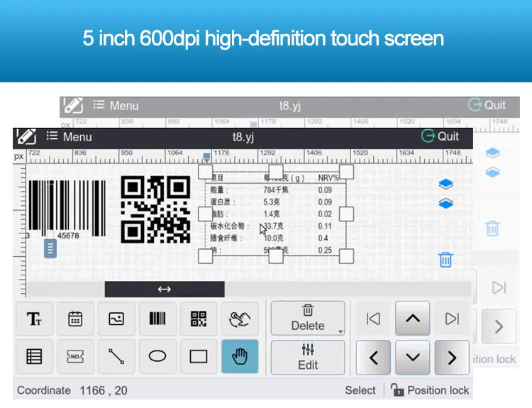Image resolution: width=532 pixels, height=408 pixels.
Task: Quit the editor
Action: click(x=440, y=136)
